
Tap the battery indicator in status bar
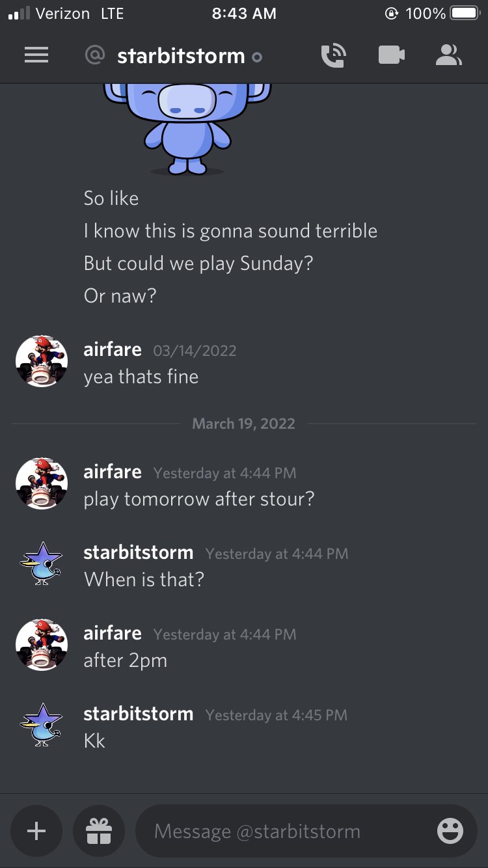click(464, 13)
